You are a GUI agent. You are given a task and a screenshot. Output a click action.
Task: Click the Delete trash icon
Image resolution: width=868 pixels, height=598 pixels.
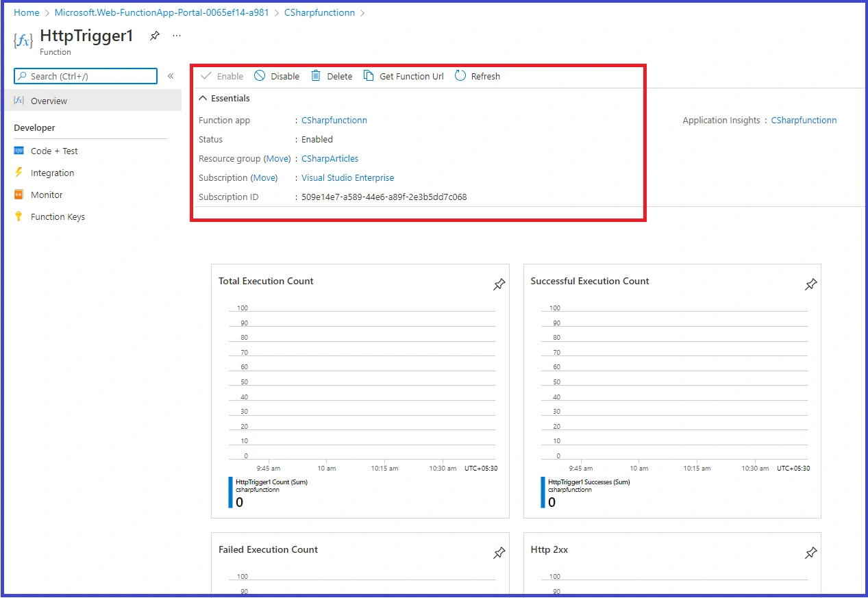(x=316, y=75)
